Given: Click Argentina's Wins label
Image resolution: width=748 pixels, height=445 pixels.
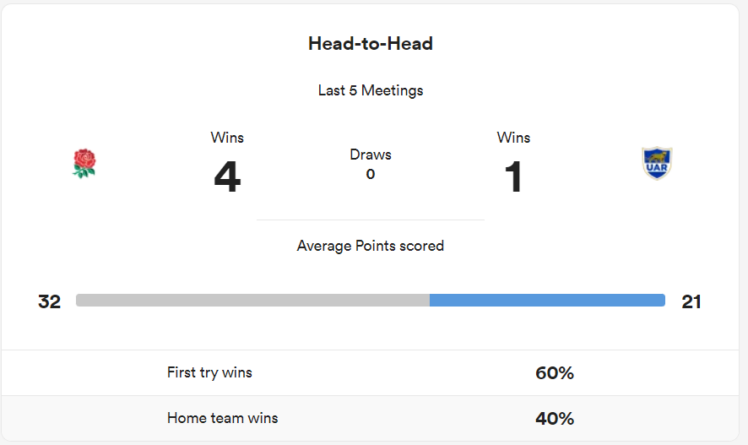Looking at the screenshot, I should 514,138.
